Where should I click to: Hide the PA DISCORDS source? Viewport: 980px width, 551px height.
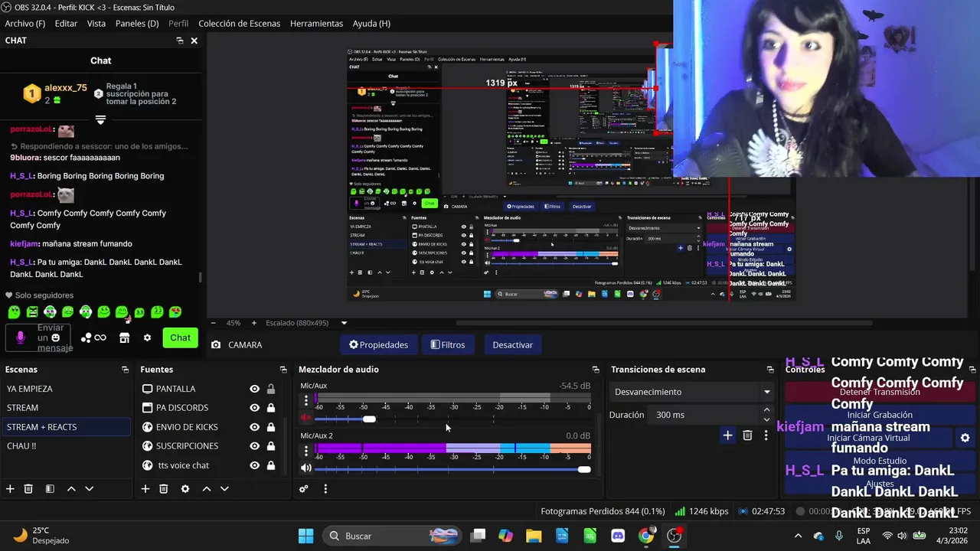click(254, 408)
